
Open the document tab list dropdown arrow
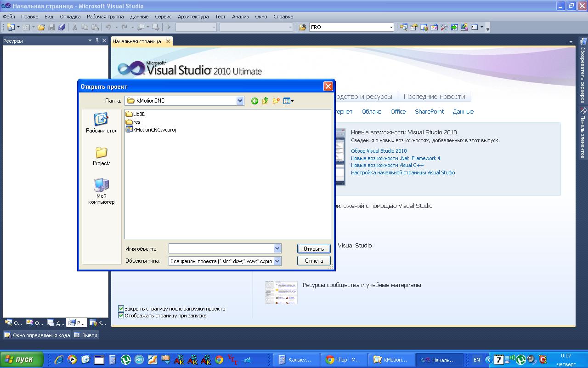(x=571, y=41)
